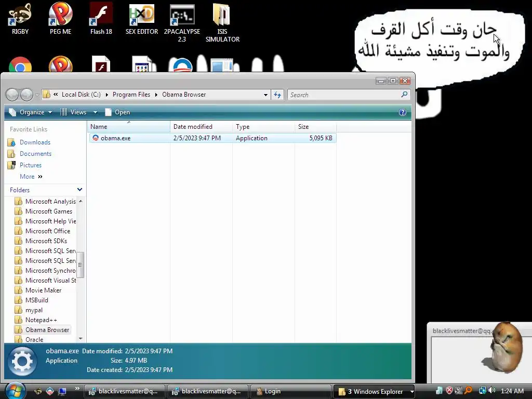Open the PEG ME desktop shortcut
This screenshot has width=532, height=399.
click(60, 19)
